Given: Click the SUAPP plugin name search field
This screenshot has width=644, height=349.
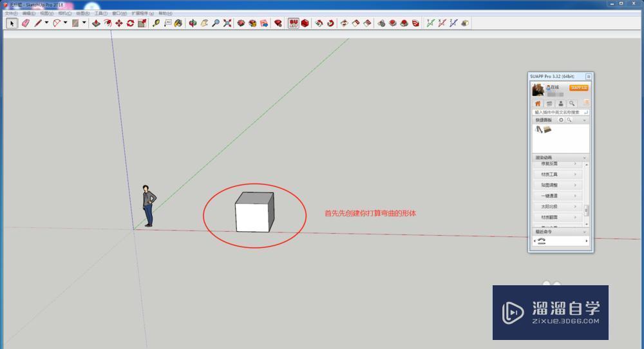Looking at the screenshot, I should [560, 112].
